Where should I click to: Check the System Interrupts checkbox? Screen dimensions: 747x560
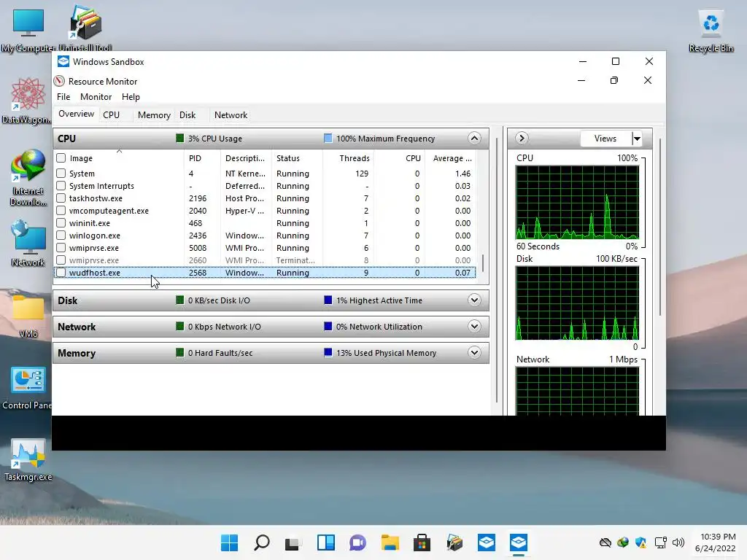(61, 186)
